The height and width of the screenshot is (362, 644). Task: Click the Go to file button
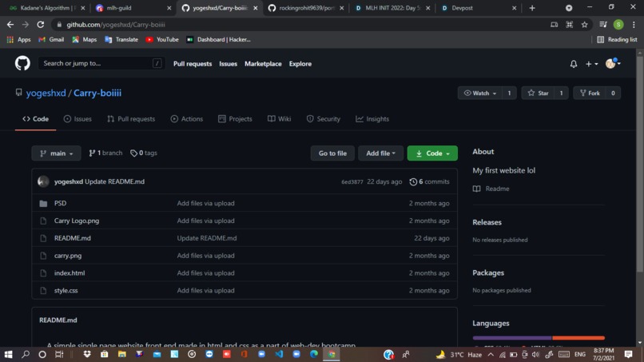tap(332, 153)
